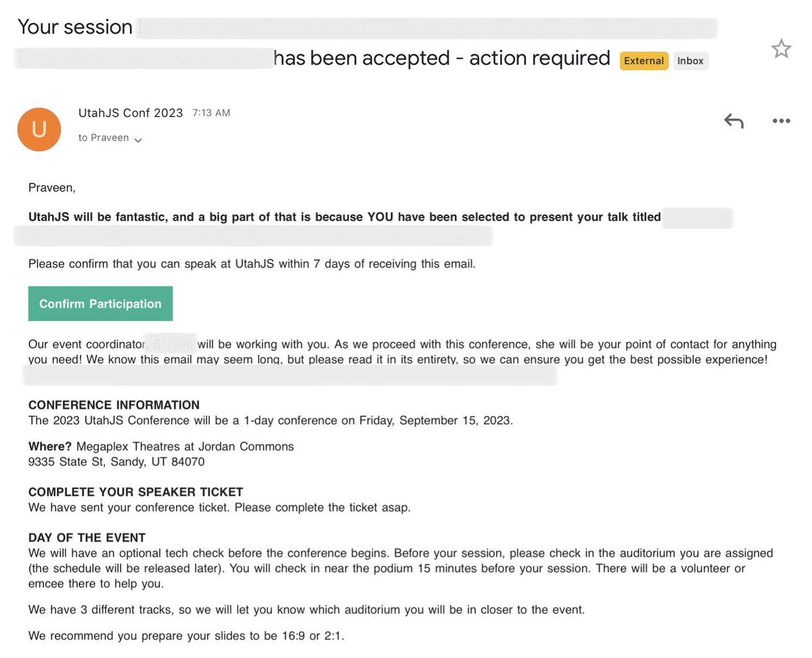
Task: Click the yellow External label
Action: point(644,61)
